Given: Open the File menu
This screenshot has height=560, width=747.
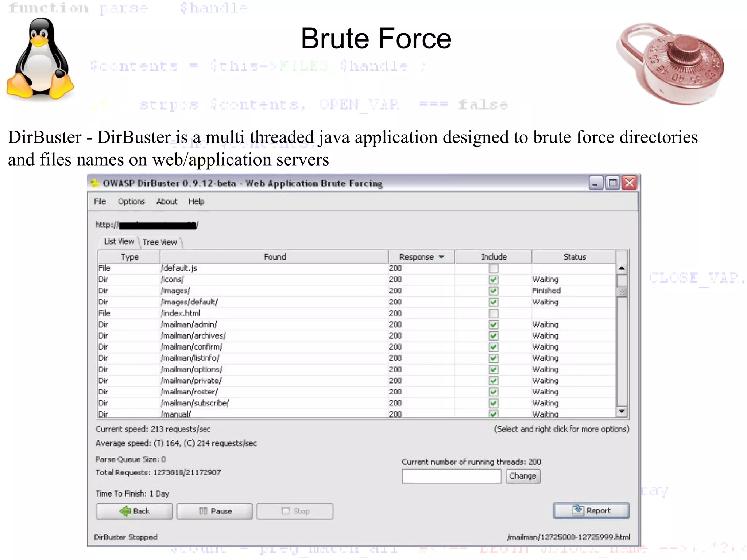Looking at the screenshot, I should (100, 201).
